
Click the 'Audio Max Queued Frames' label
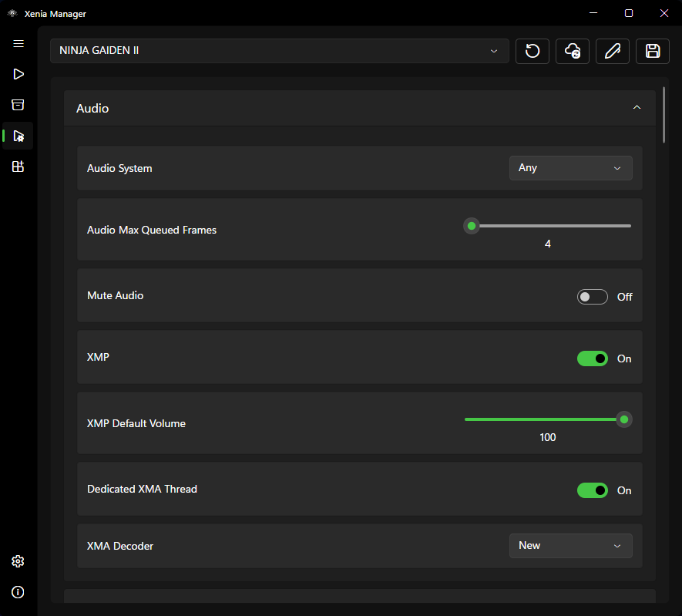point(152,230)
